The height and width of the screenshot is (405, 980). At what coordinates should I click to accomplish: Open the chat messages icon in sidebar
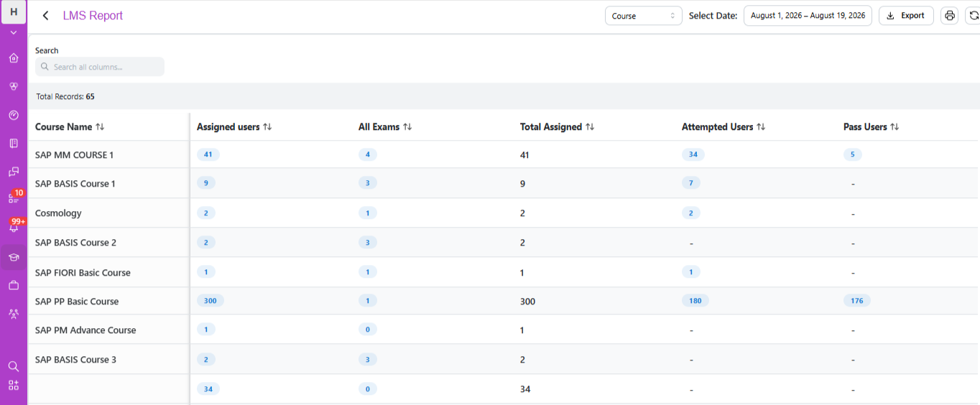point(14,172)
